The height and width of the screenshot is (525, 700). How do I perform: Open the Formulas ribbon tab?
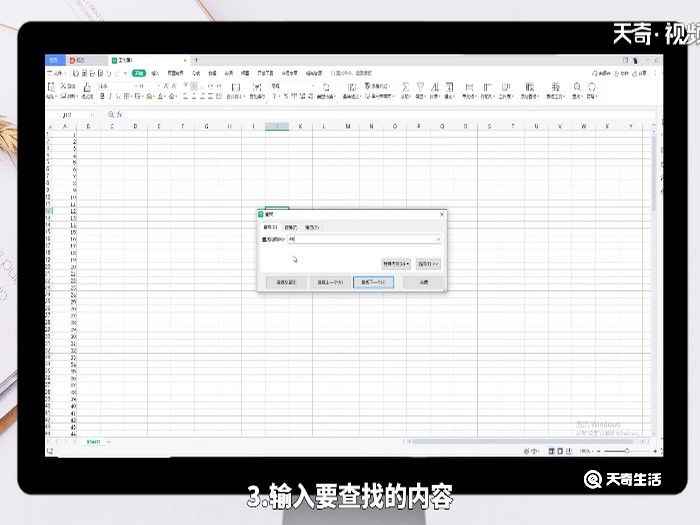[196, 73]
